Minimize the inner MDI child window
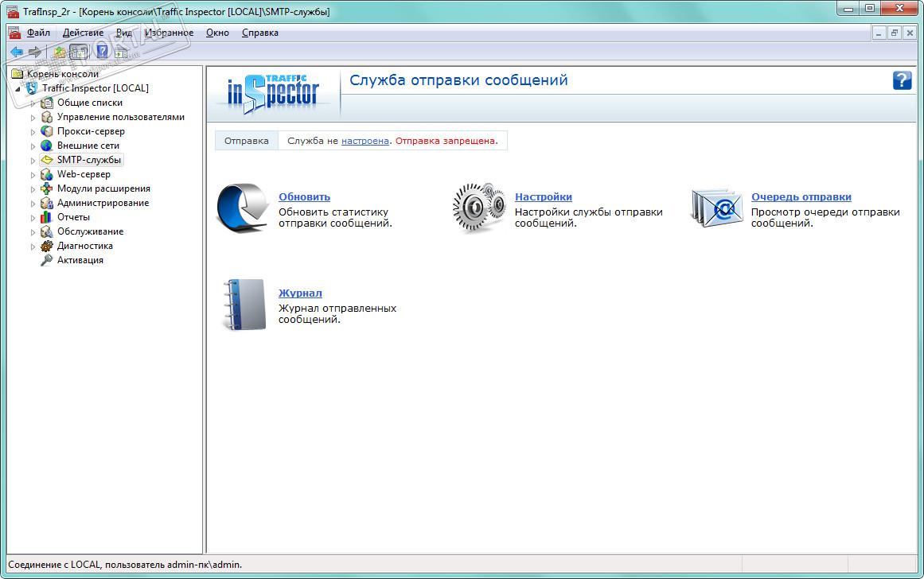The height and width of the screenshot is (579, 924). tap(879, 33)
